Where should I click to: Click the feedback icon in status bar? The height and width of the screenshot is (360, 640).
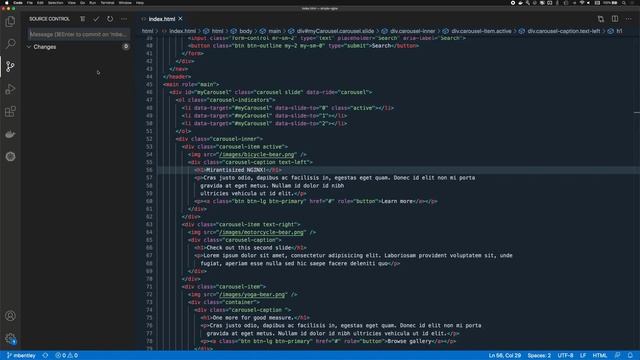pyautogui.click(x=618, y=356)
